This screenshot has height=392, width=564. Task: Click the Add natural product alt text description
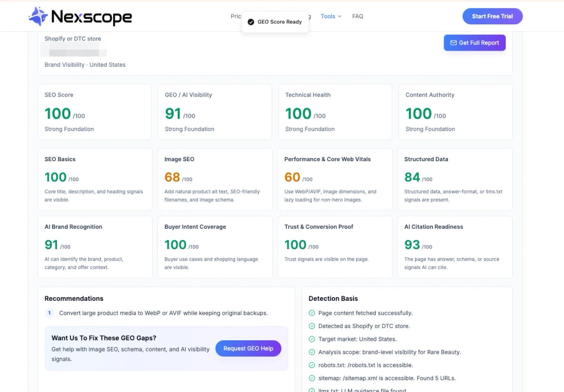pyautogui.click(x=212, y=196)
